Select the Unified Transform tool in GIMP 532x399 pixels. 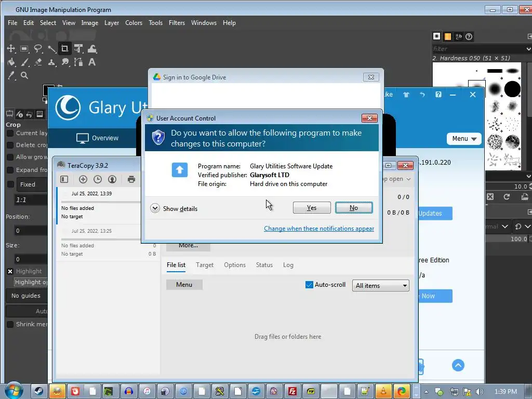coord(78,49)
